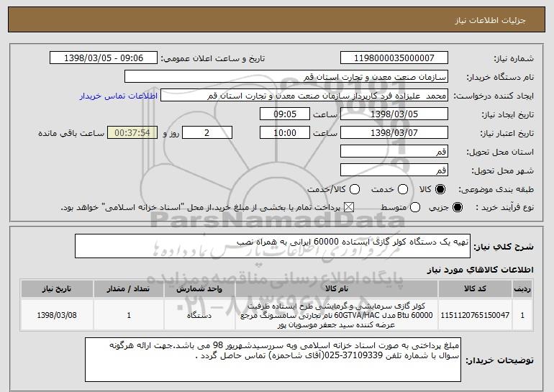
Task: Select the خدمت radio button
Action: click(403, 189)
